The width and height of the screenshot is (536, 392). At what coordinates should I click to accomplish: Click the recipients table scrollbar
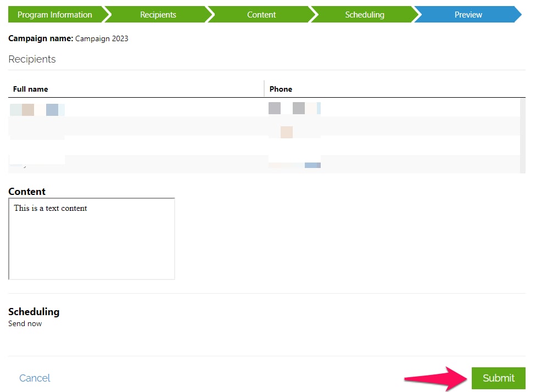523,136
